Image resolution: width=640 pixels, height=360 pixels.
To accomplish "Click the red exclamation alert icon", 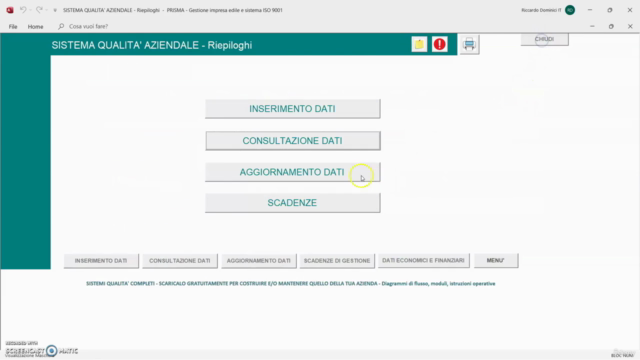I will [x=440, y=44].
